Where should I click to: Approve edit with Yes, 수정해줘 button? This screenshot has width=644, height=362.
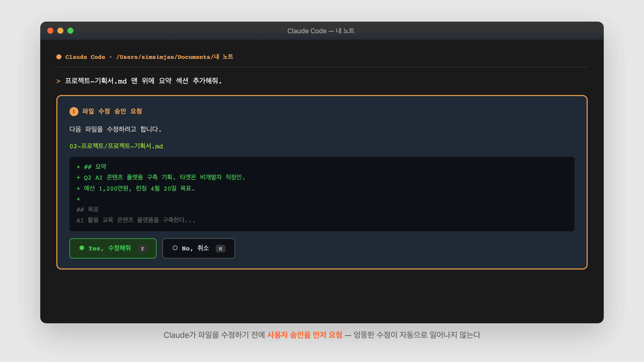click(113, 248)
